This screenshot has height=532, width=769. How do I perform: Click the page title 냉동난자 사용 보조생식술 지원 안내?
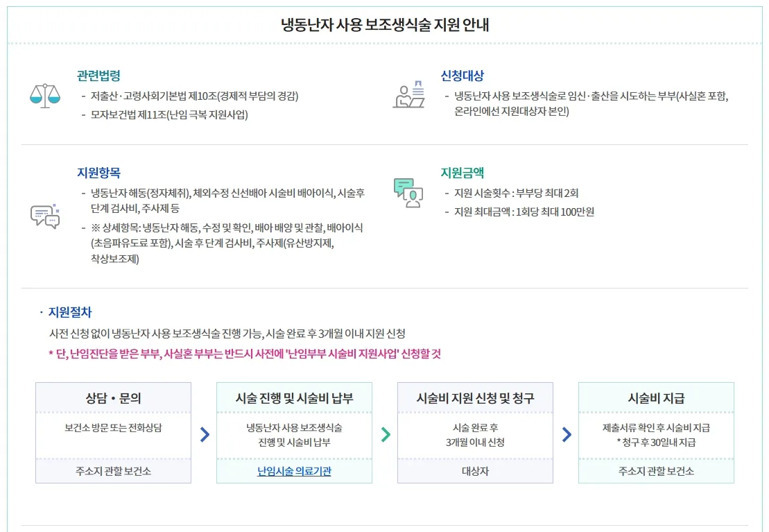point(385,24)
